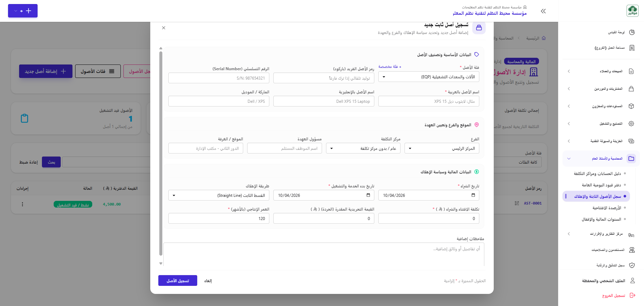Open manufacturing gear icon in sidebar
Viewport: 644px width, 306px height.
click(631, 124)
